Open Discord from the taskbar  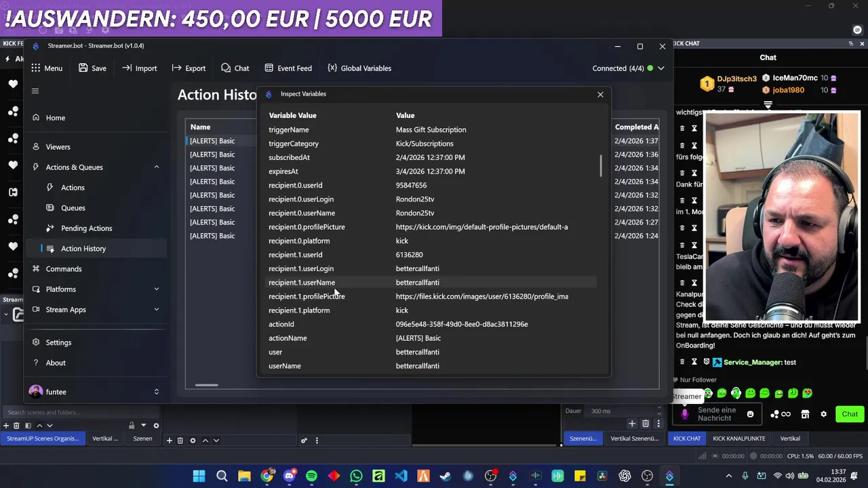tap(289, 476)
